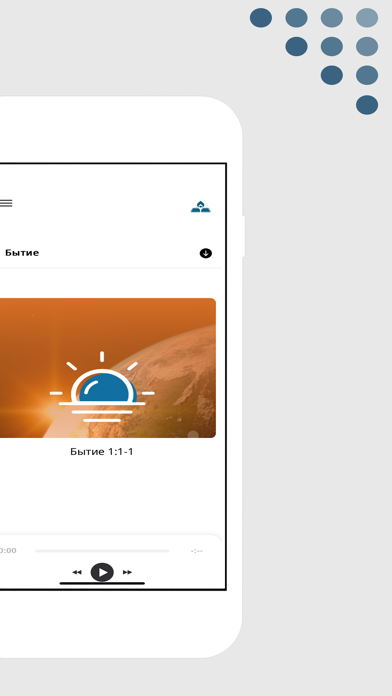The width and height of the screenshot is (392, 696).
Task: Open the hamburger menu
Action: click(x=5, y=203)
